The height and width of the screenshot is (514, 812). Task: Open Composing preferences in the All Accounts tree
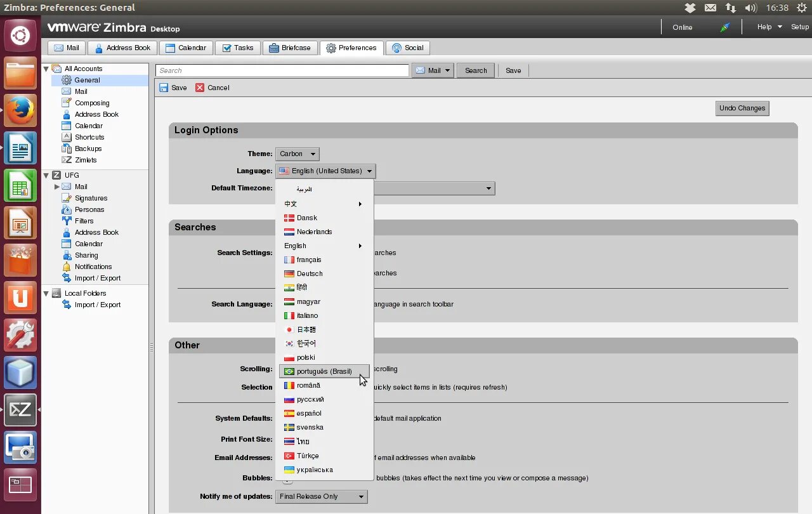(92, 103)
